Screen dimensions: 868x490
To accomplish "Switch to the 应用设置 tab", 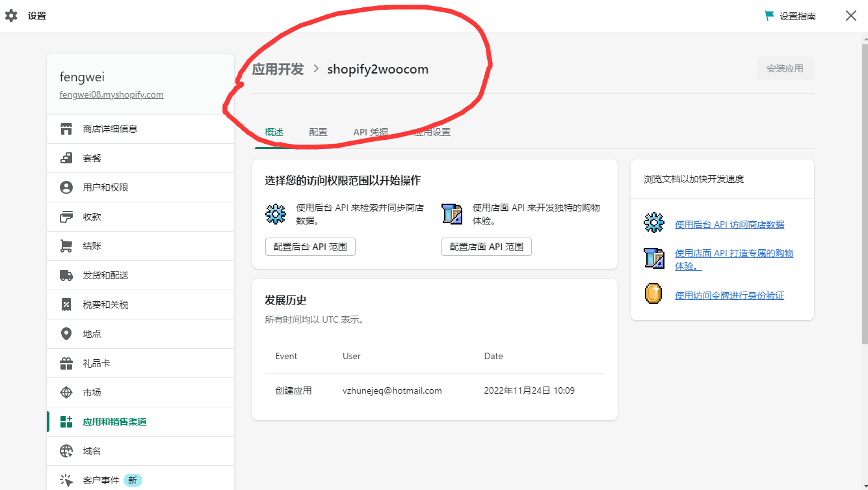I will point(432,132).
